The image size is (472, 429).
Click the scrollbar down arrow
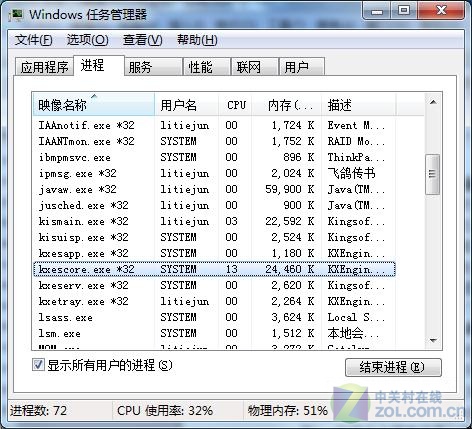click(x=433, y=340)
